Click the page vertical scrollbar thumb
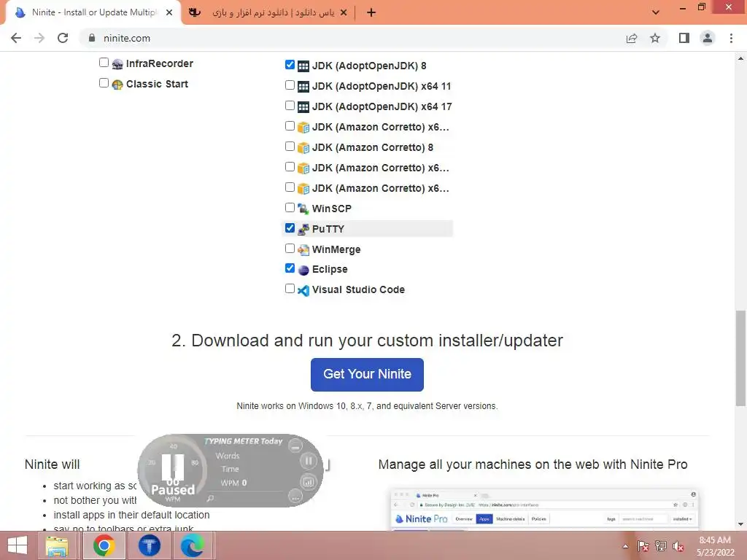747x560 pixels. coord(740,358)
